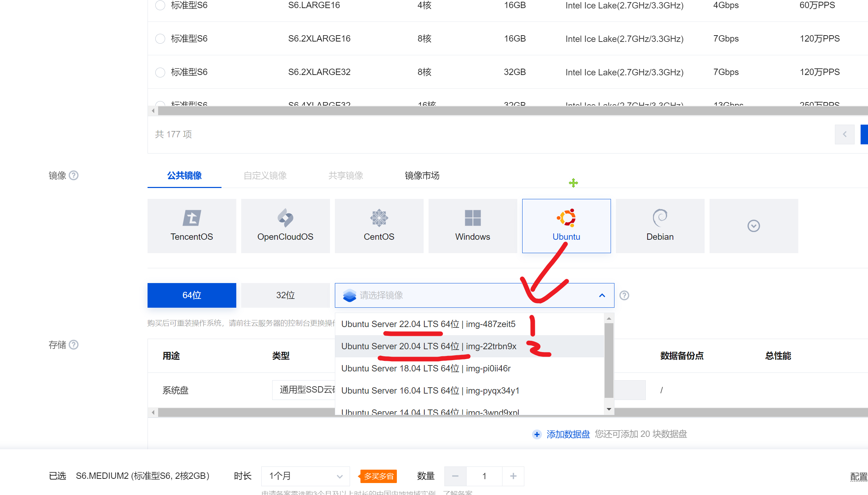Increase quantity with the plus button
Viewport: 868px width, 495px height.
pos(513,476)
